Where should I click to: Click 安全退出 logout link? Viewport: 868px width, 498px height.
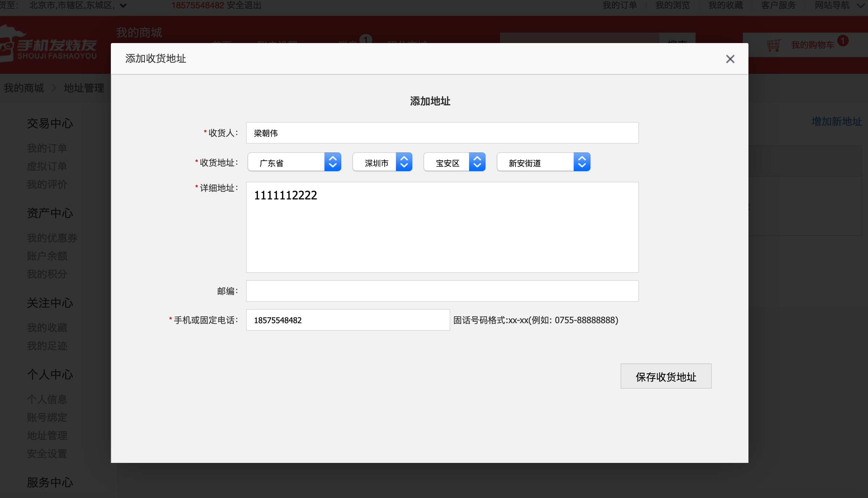[244, 5]
